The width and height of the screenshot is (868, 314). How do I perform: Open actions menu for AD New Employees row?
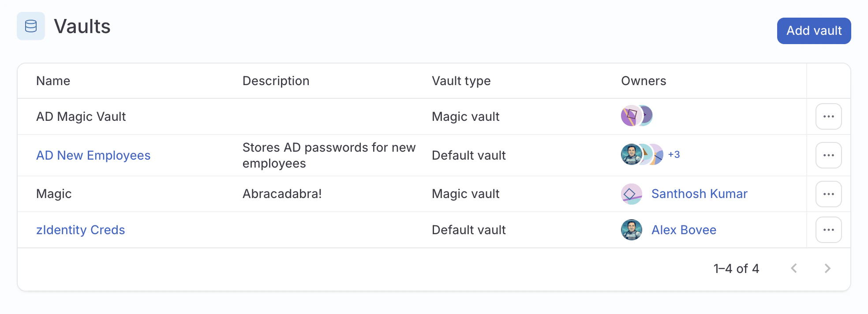point(828,155)
